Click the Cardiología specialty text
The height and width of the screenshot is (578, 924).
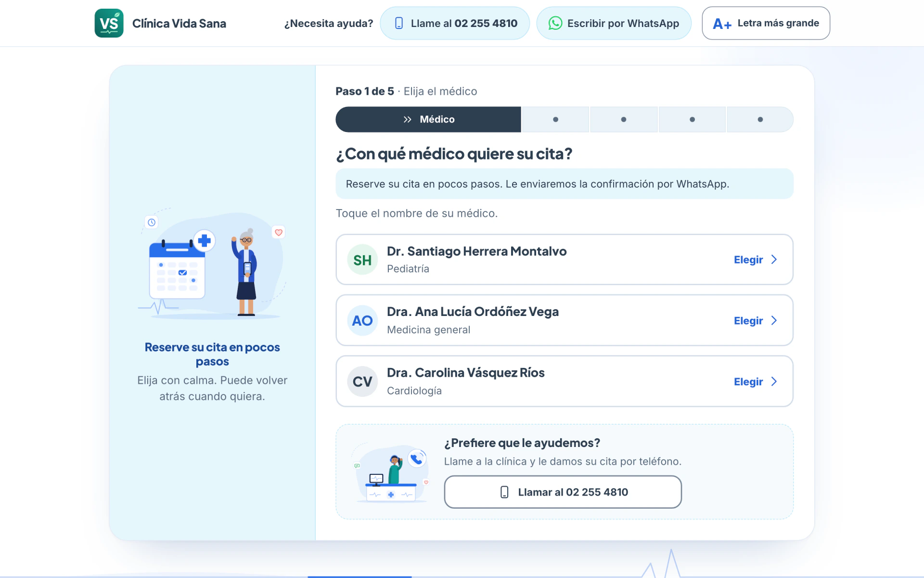[x=414, y=391]
